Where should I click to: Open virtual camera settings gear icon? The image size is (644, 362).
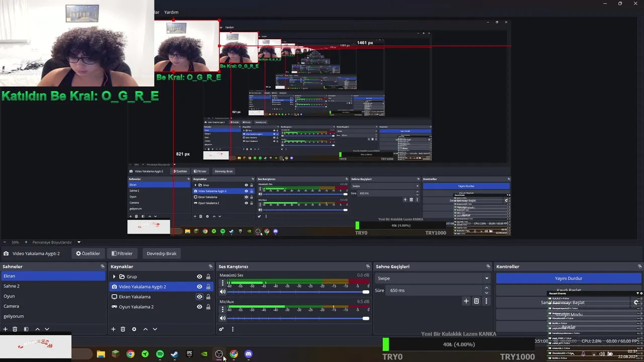point(636,302)
